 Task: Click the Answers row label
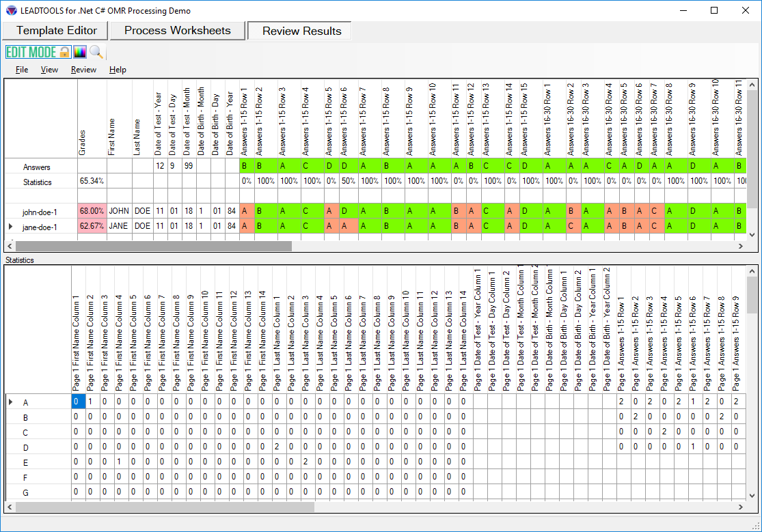click(x=41, y=167)
